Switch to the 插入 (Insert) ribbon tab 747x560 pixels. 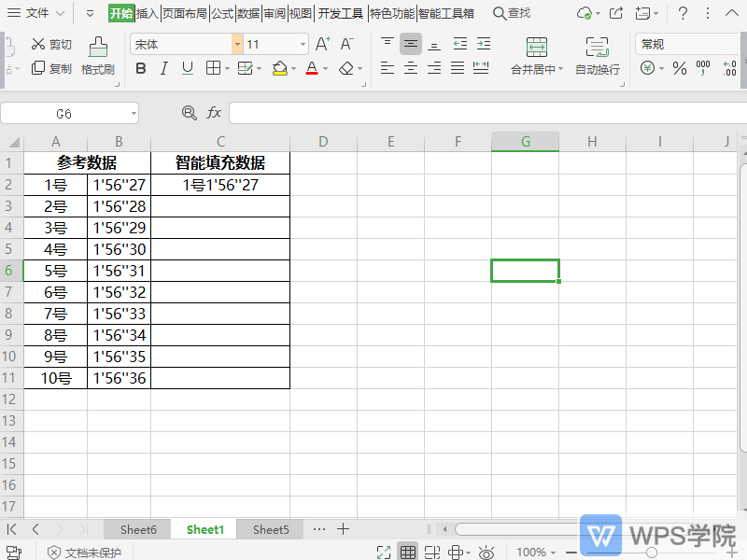[x=148, y=13]
